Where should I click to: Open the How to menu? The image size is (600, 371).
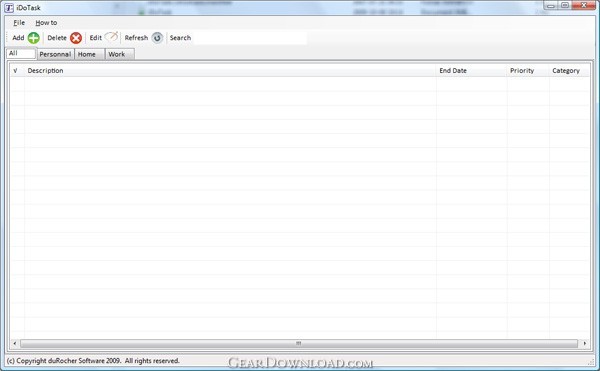[x=46, y=23]
